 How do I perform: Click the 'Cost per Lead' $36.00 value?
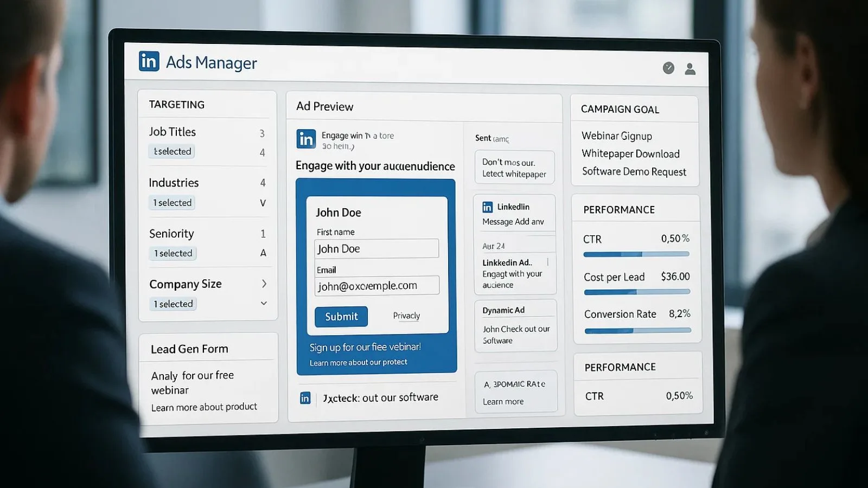(x=675, y=277)
